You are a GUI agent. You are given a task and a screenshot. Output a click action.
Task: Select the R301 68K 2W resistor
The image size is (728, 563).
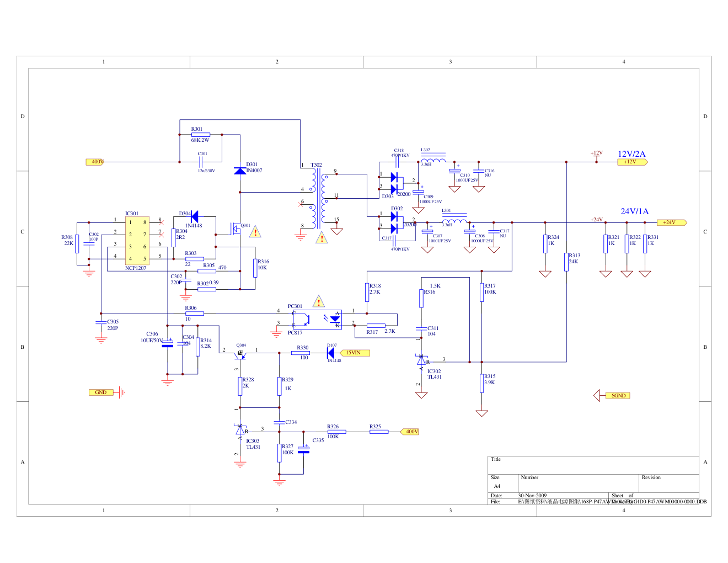(201, 134)
